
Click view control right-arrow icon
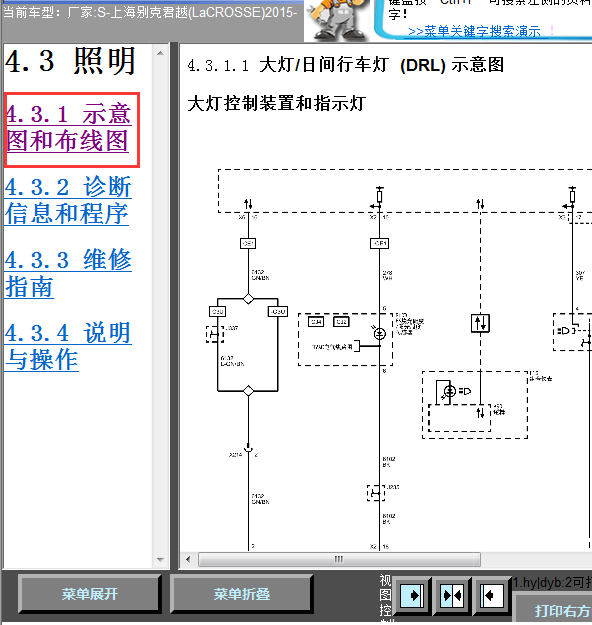click(412, 596)
